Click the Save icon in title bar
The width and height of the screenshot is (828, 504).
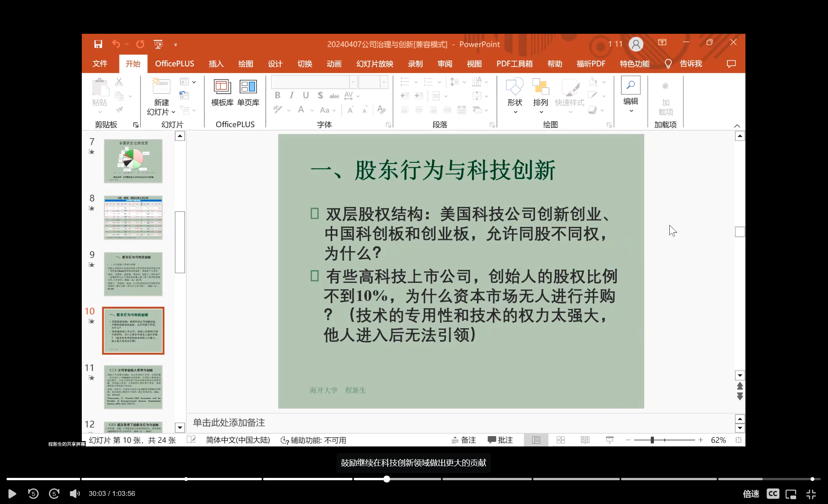click(x=98, y=44)
